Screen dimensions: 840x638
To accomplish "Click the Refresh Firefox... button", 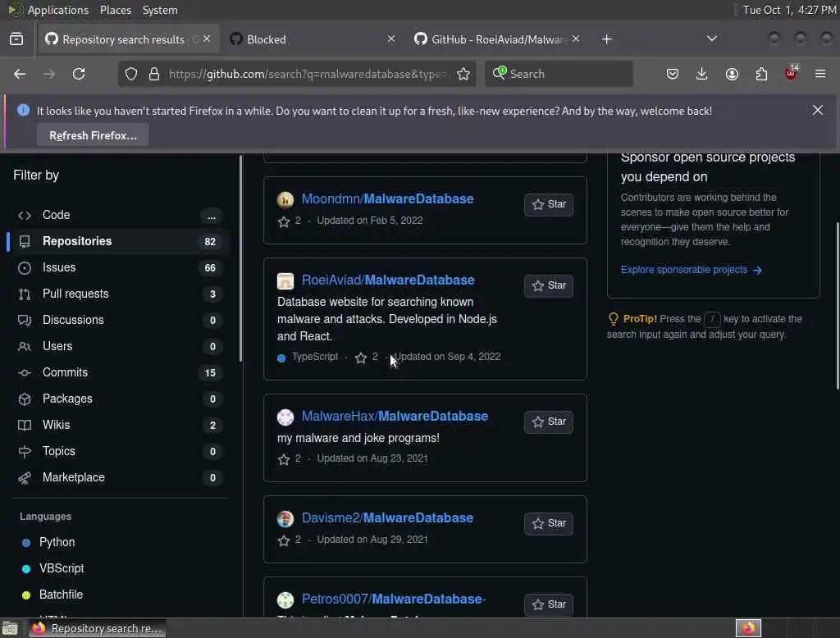I will (93, 135).
